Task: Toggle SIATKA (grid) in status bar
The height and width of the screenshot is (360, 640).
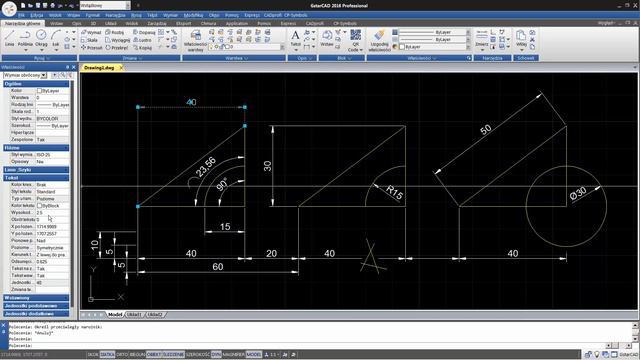Action: (107, 355)
